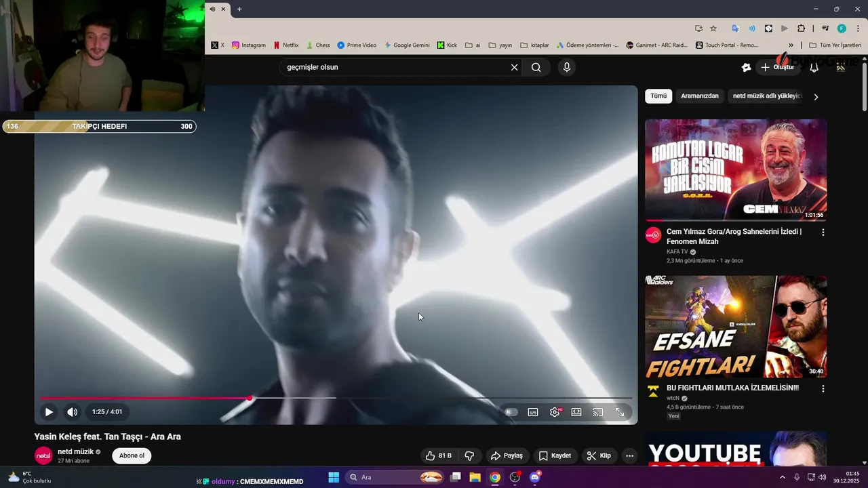Select the Aramanızdan filter chip
Screen dimensions: 868x488
[x=700, y=96]
